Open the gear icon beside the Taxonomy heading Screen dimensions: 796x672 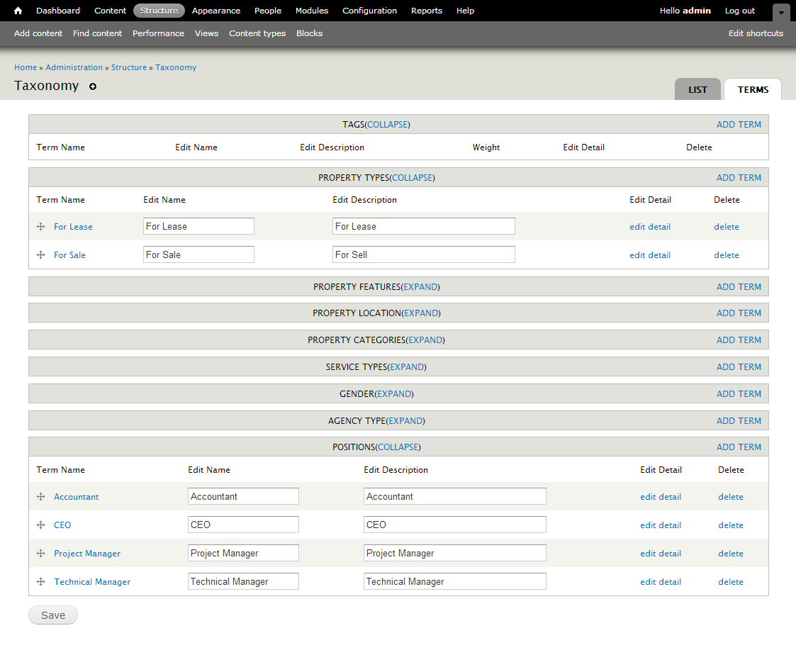[92, 86]
